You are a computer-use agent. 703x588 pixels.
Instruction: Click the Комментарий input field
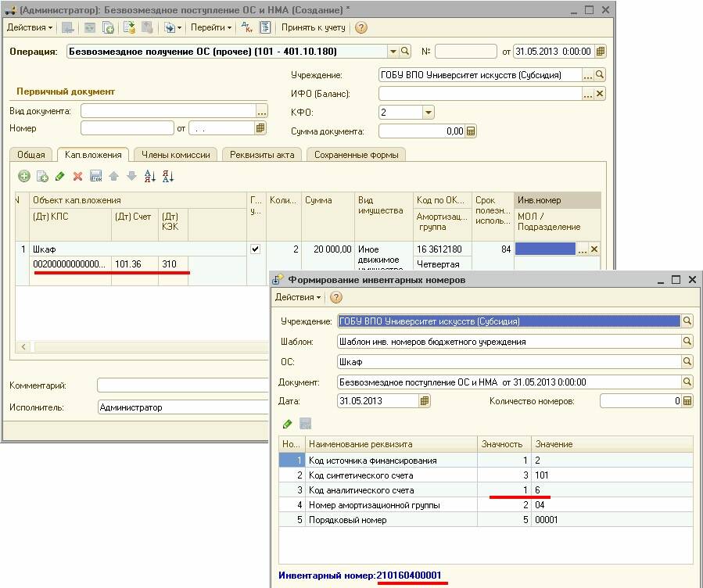point(183,385)
